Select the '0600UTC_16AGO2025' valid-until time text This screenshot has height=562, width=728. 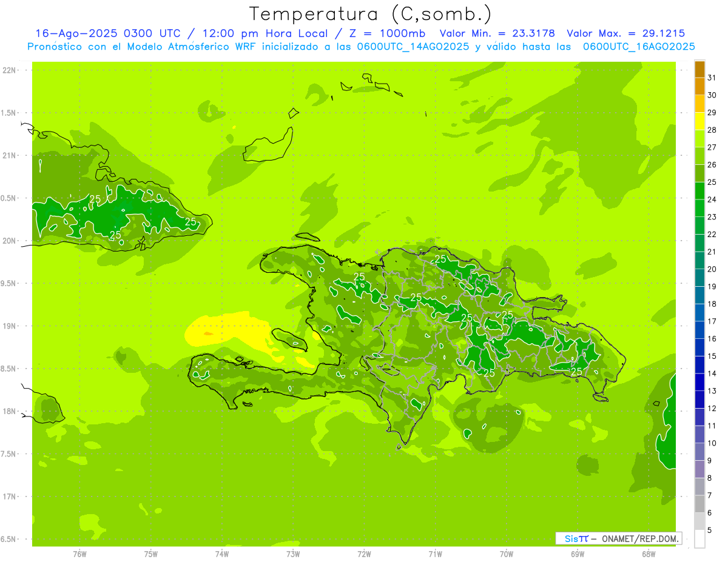pos(639,47)
